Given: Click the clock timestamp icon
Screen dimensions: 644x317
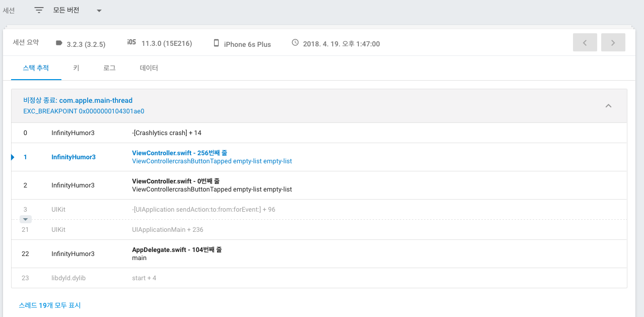Looking at the screenshot, I should (x=296, y=43).
